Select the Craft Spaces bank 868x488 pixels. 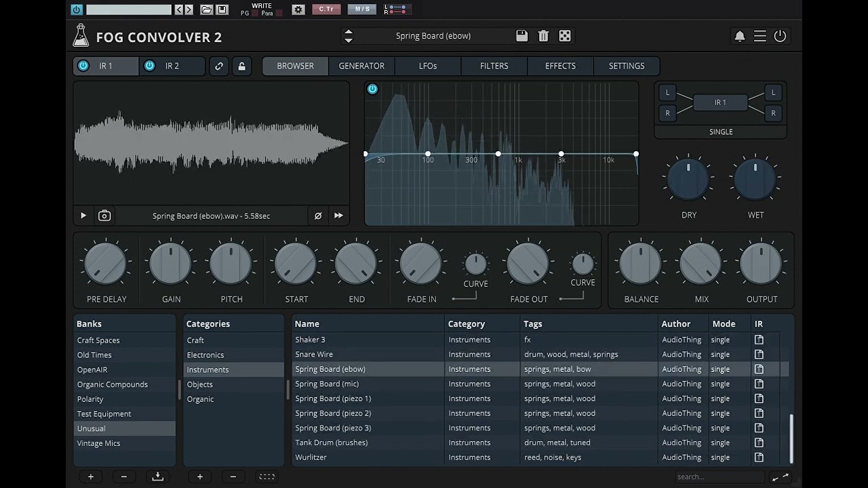125,340
